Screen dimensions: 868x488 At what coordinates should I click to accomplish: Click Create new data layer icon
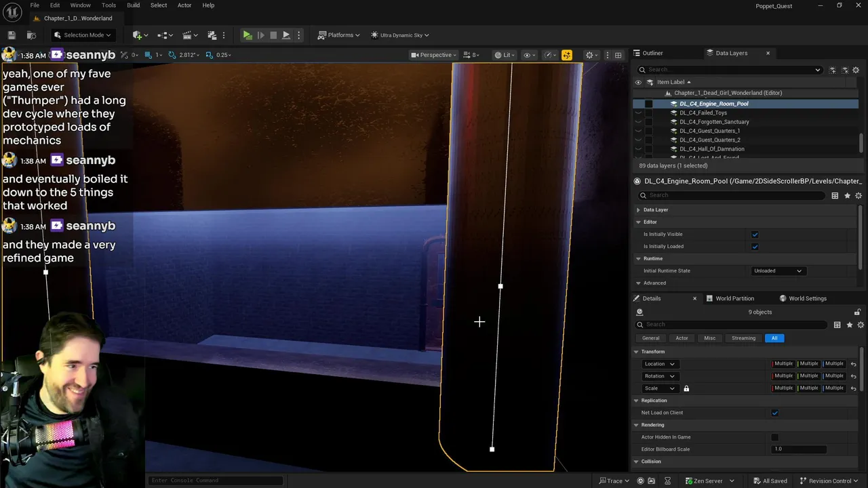[833, 70]
